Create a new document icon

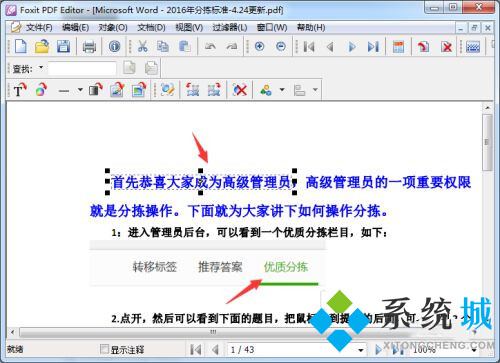21,46
